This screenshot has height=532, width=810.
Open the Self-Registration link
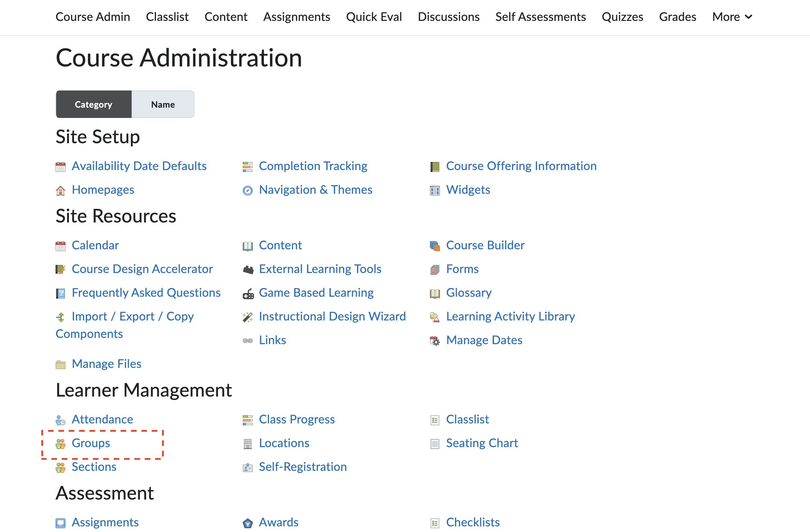(303, 467)
